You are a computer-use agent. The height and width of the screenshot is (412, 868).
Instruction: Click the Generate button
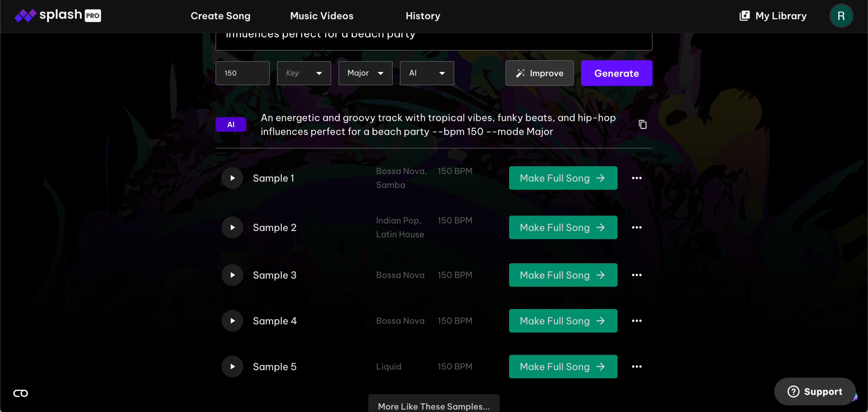coord(616,73)
